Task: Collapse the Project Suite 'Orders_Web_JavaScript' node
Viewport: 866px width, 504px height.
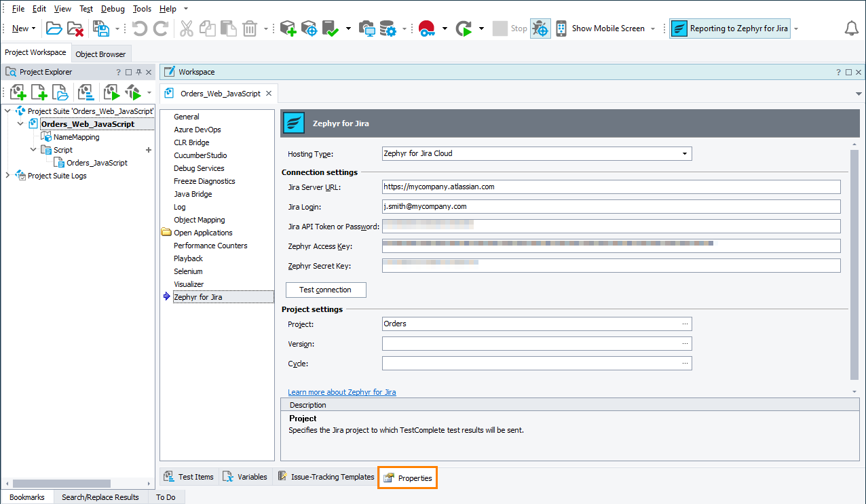Action: [x=7, y=111]
